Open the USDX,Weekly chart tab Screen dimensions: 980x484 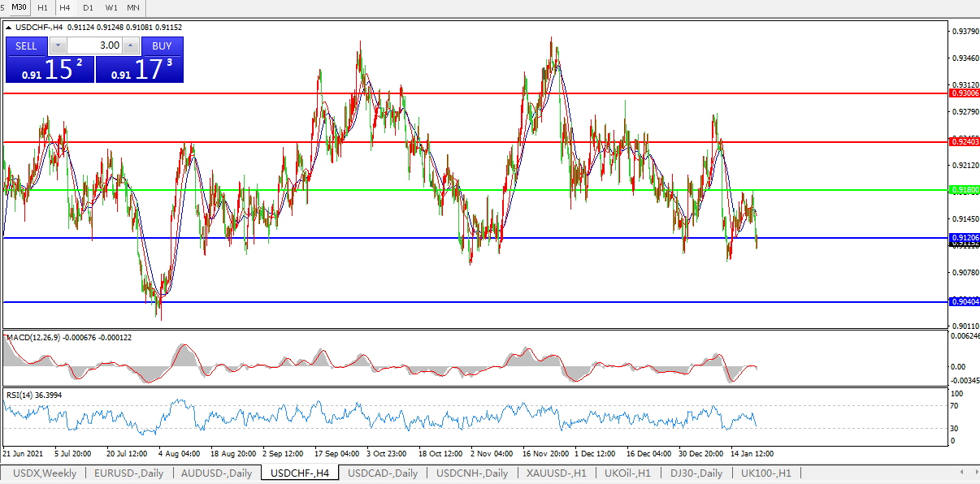45,473
